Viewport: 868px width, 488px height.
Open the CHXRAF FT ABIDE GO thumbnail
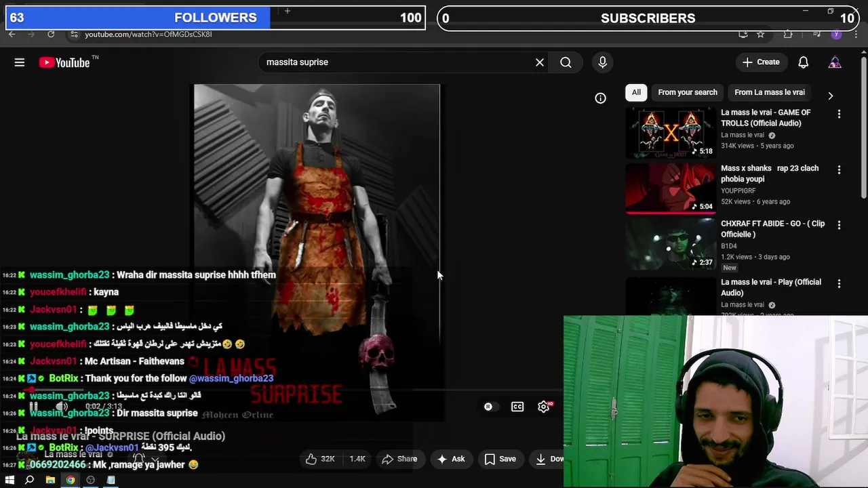[x=671, y=244]
